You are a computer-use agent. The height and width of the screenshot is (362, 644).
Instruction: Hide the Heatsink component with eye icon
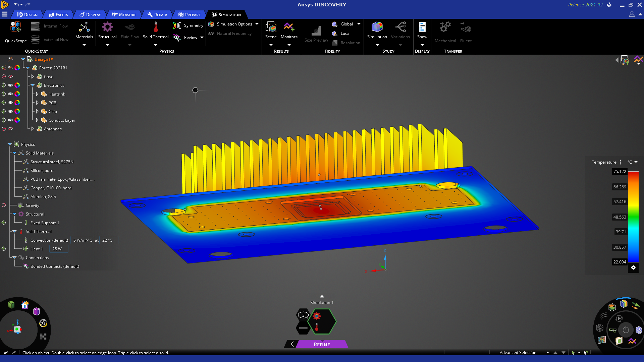coord(10,94)
